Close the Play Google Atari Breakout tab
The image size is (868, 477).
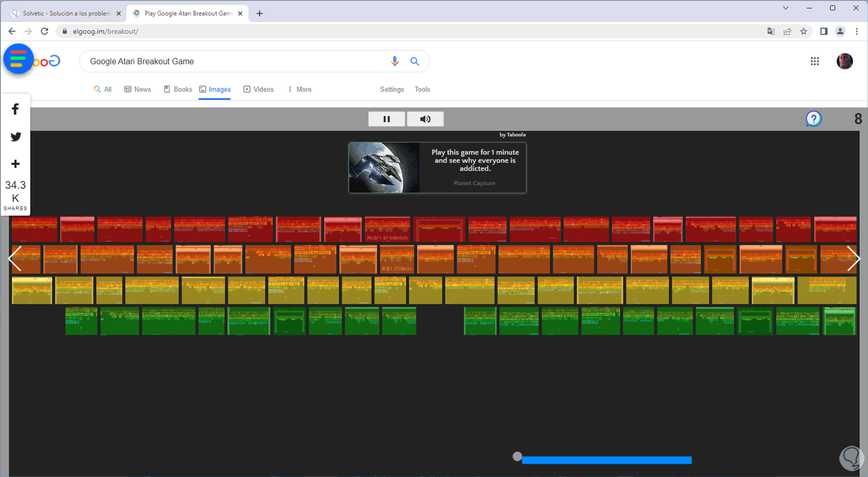pos(240,13)
